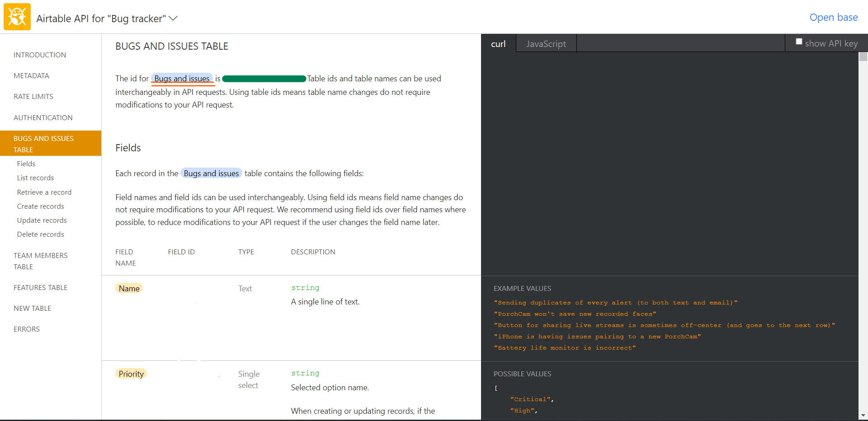Open the Authentication sidebar item

(x=43, y=117)
